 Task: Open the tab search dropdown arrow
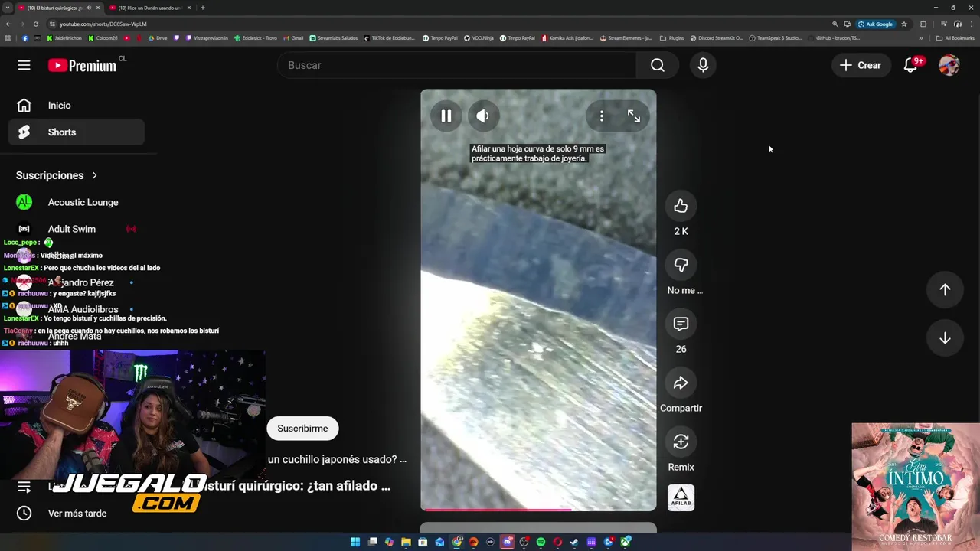pos(7,8)
